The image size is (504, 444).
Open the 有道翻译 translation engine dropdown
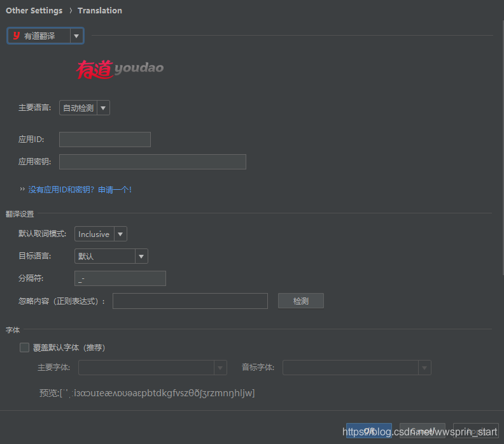45,36
